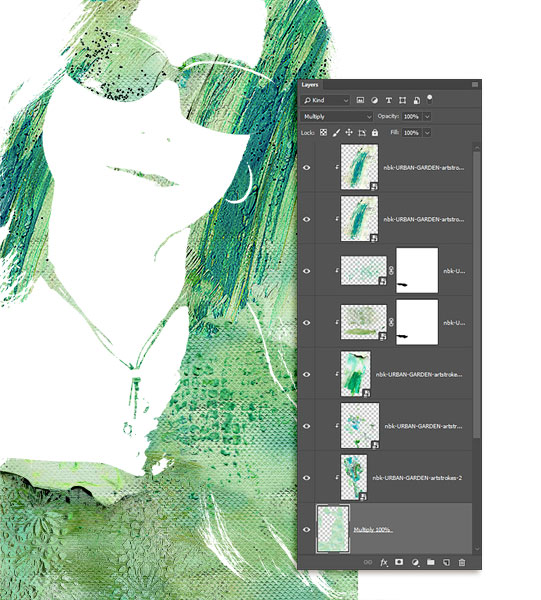Screen dimensions: 541x600
Task: Open the Opacity slider arrow
Action: (427, 116)
